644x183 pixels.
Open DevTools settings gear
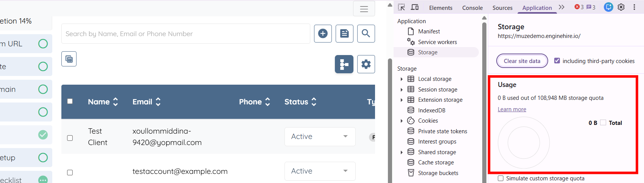point(621,7)
